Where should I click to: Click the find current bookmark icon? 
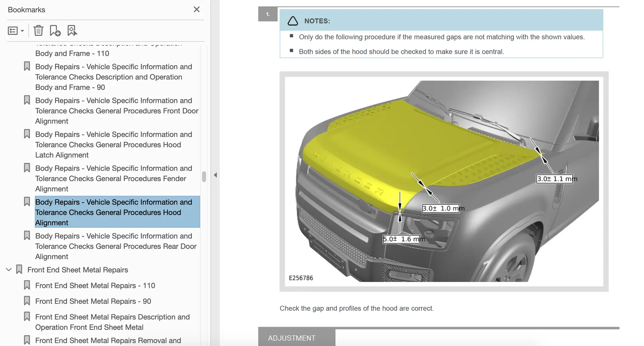pyautogui.click(x=72, y=31)
